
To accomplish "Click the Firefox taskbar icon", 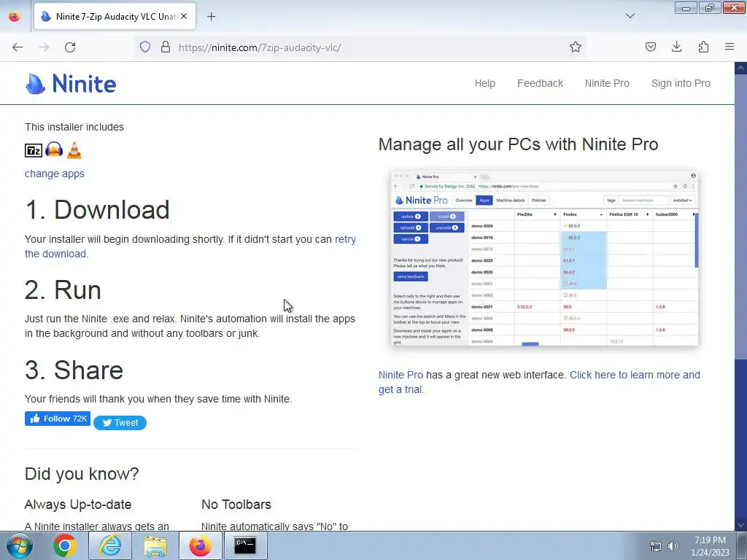I will 201,545.
